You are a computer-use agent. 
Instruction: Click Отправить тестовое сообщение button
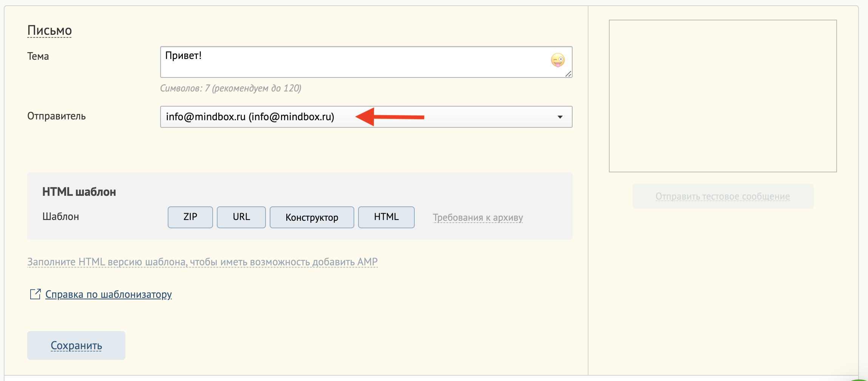point(723,196)
